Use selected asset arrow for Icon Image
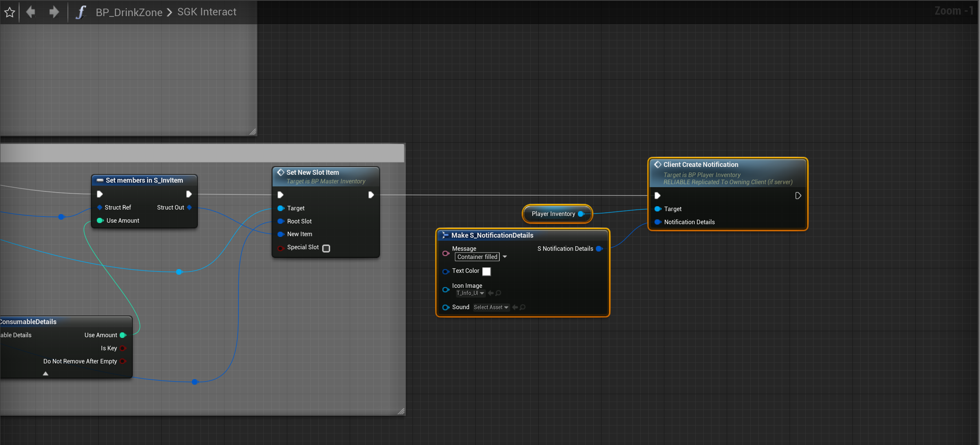 (491, 293)
